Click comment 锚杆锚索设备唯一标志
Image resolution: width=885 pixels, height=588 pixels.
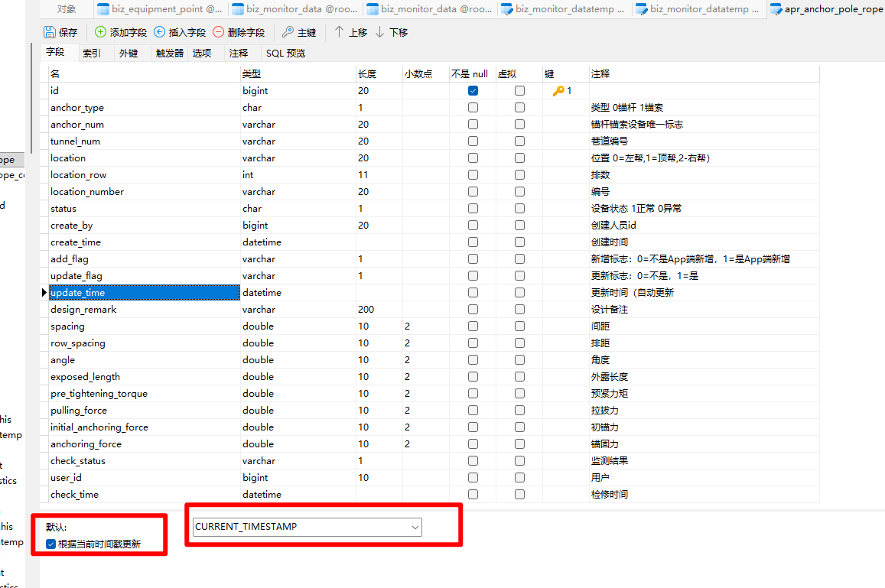tap(636, 125)
